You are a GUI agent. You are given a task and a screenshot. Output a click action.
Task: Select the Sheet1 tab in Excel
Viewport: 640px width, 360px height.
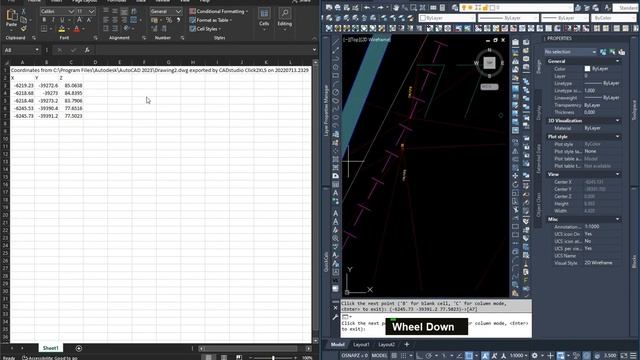[51, 348]
